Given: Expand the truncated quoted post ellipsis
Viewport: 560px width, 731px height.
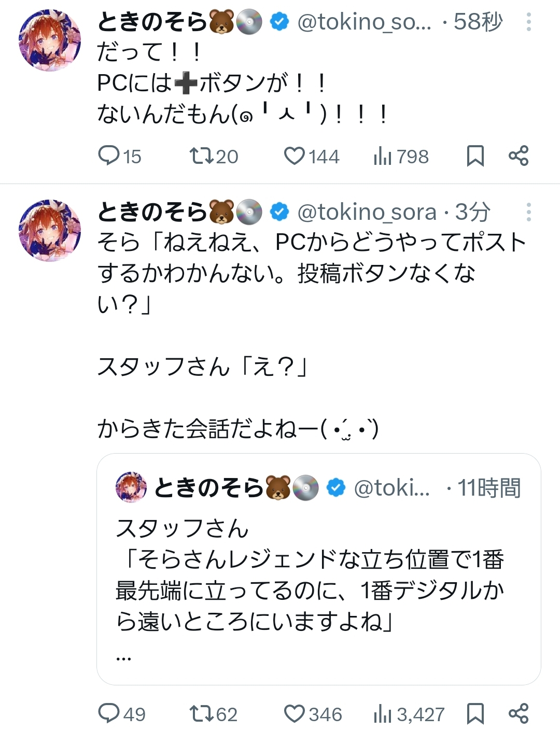Looking at the screenshot, I should pyautogui.click(x=124, y=657).
